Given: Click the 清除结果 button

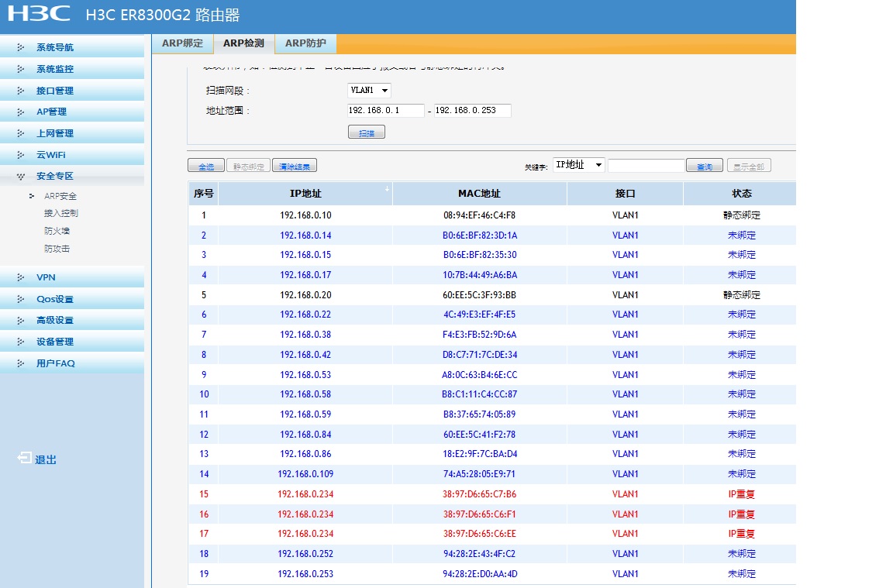Looking at the screenshot, I should point(295,166).
